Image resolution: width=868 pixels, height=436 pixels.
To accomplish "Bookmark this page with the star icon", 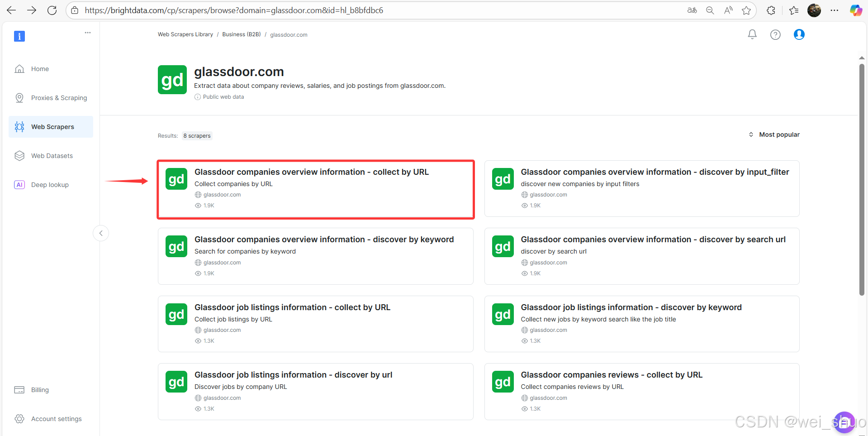I will tap(746, 10).
